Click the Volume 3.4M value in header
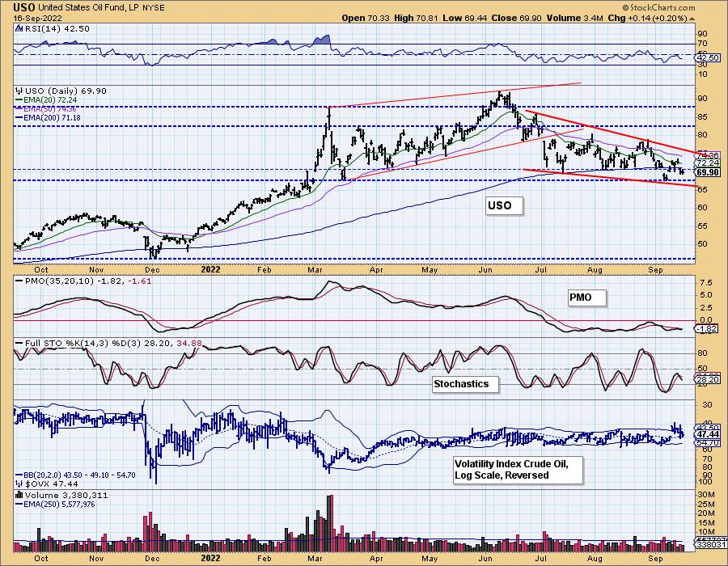Image resolution: width=728 pixels, height=566 pixels. click(x=574, y=18)
